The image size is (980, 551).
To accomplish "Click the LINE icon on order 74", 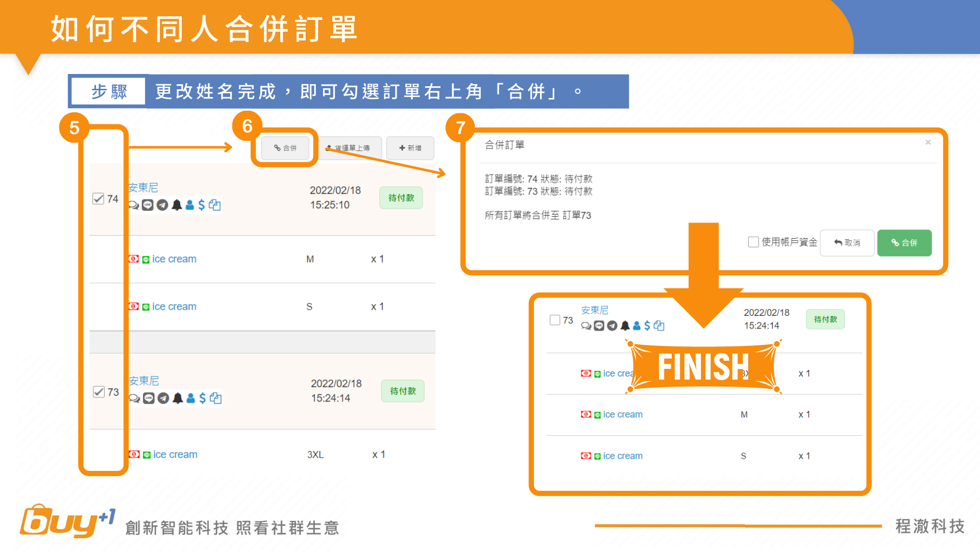I will tap(148, 205).
